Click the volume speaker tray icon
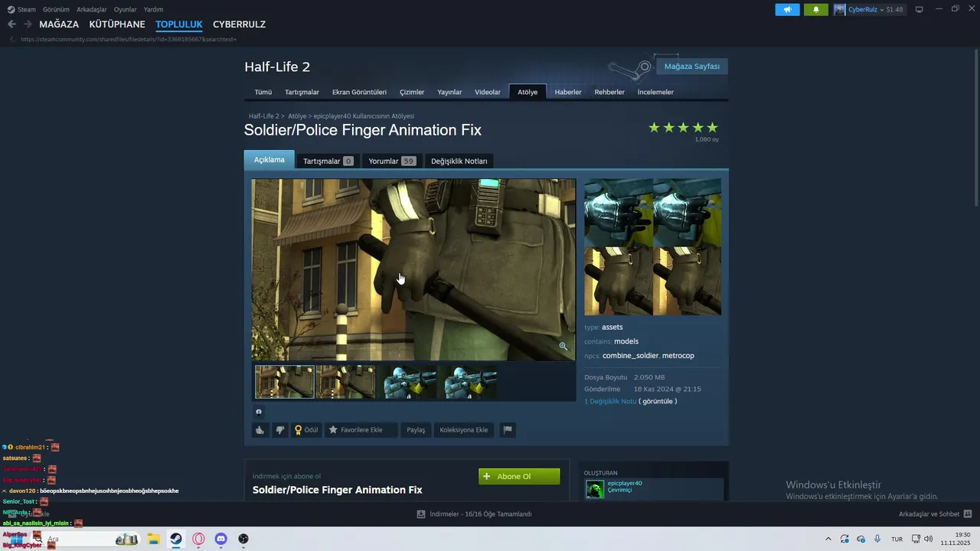Screen dimensions: 980x551 [x=929, y=539]
